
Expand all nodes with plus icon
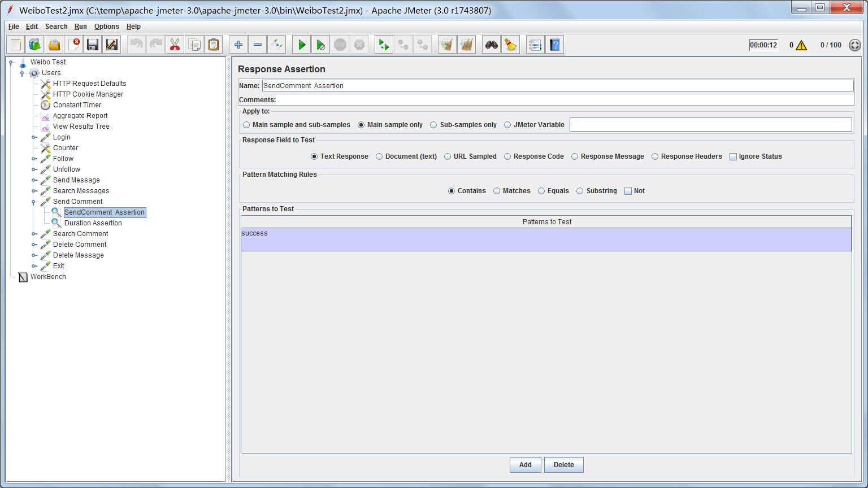tap(238, 45)
